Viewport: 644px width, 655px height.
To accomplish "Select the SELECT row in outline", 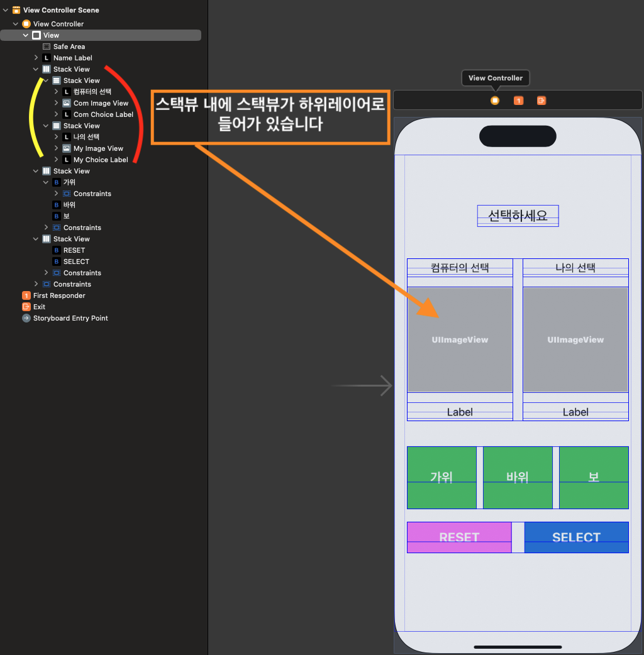I will tap(101, 261).
